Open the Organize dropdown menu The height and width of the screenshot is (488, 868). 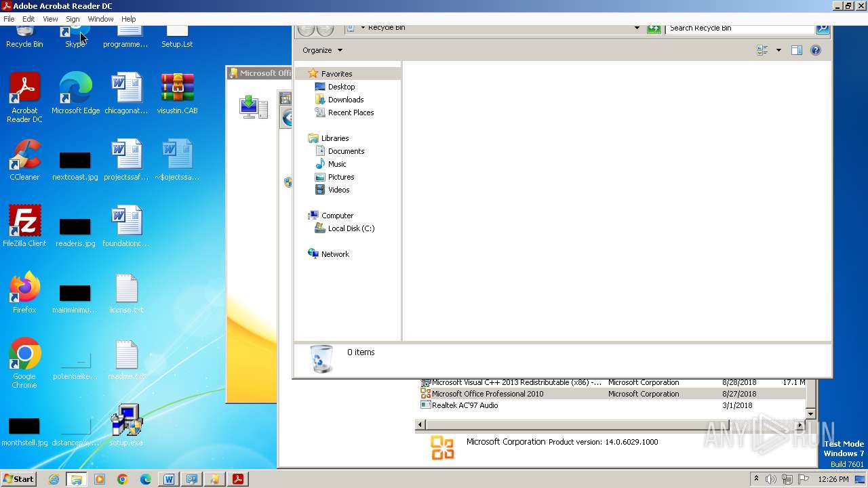tap(323, 50)
